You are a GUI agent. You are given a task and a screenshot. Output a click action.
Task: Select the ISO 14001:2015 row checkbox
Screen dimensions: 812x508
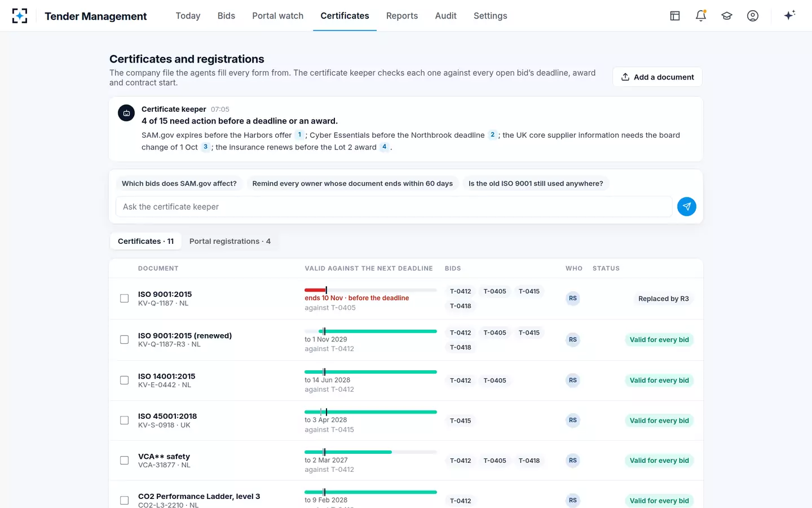tap(124, 380)
